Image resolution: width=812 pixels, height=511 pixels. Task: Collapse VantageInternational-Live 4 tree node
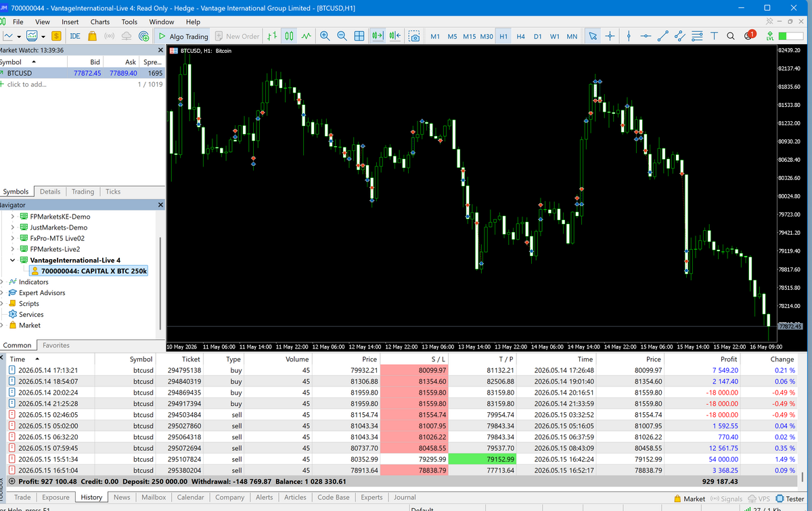[13, 260]
